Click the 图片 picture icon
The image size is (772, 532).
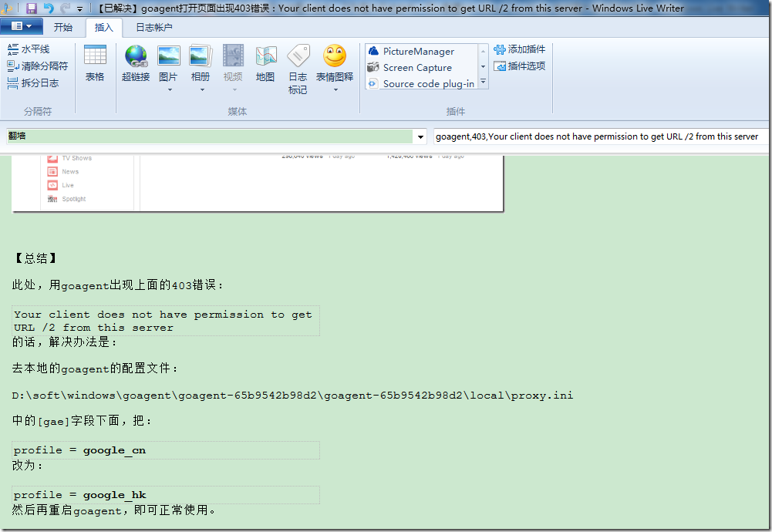point(168,56)
